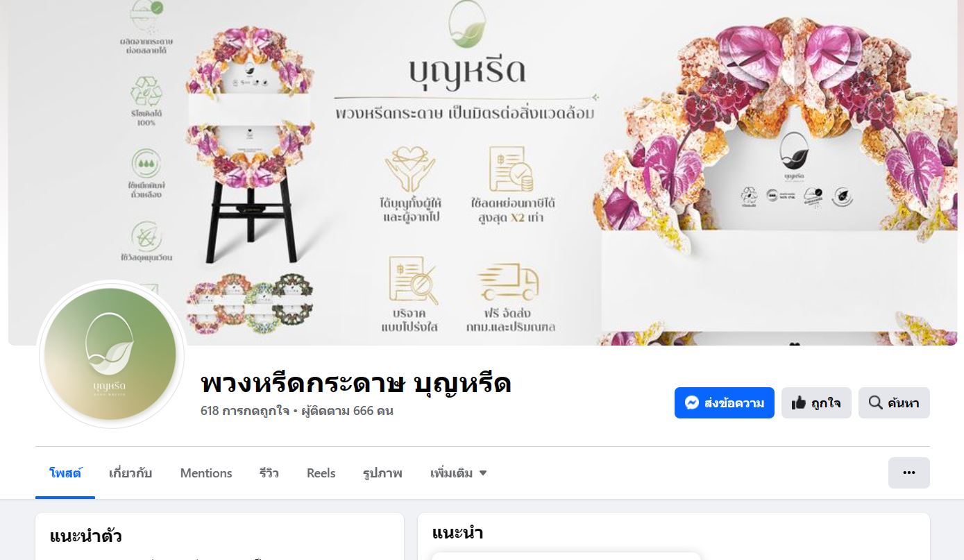Click the magnifying glass search icon
Image resolution: width=964 pixels, height=560 pixels.
[875, 402]
